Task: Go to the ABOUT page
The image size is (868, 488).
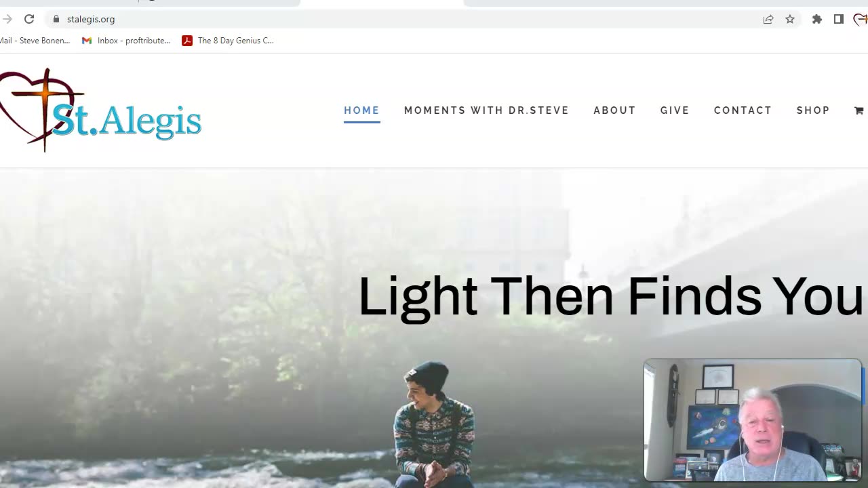Action: [614, 110]
